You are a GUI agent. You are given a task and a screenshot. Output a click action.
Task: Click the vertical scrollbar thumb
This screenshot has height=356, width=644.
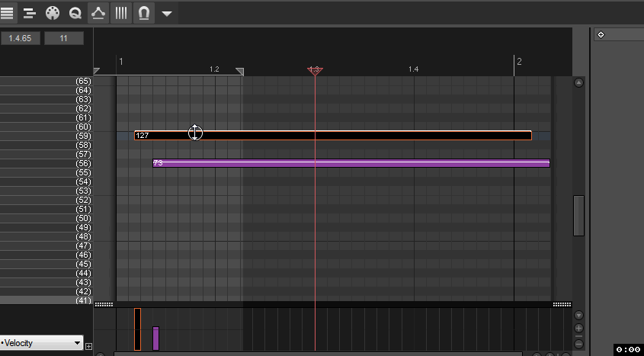pyautogui.click(x=578, y=216)
